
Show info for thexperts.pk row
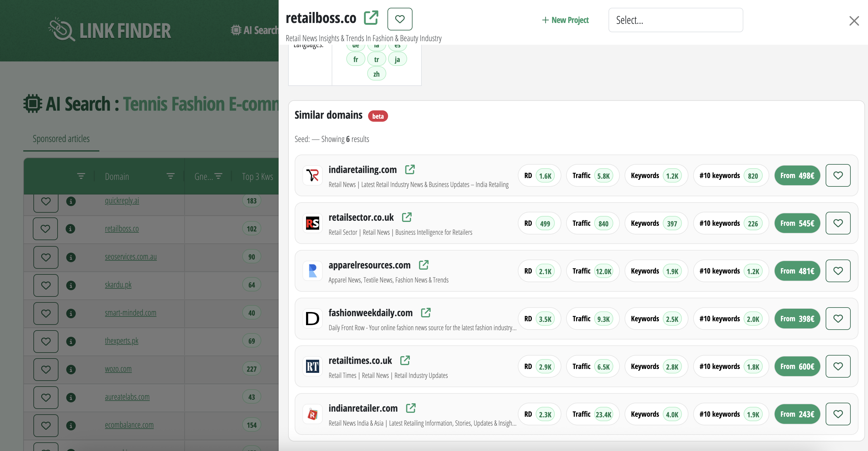coord(70,341)
